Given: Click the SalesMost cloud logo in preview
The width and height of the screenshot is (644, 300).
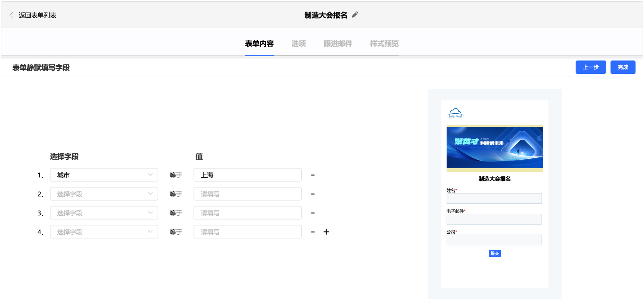Looking at the screenshot, I should click(x=455, y=113).
